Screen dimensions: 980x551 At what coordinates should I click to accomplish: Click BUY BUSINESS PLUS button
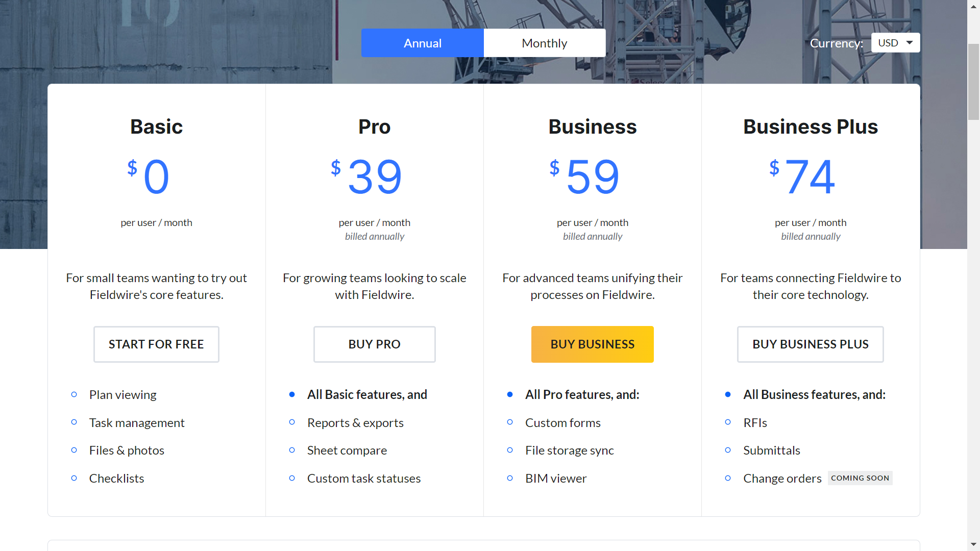coord(810,344)
